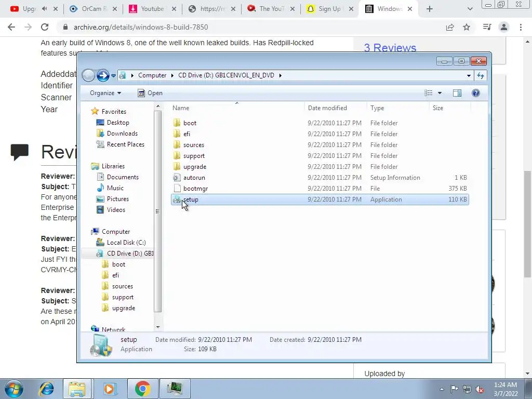532x399 pixels.
Task: Sort by the Type column header
Action: (398, 108)
